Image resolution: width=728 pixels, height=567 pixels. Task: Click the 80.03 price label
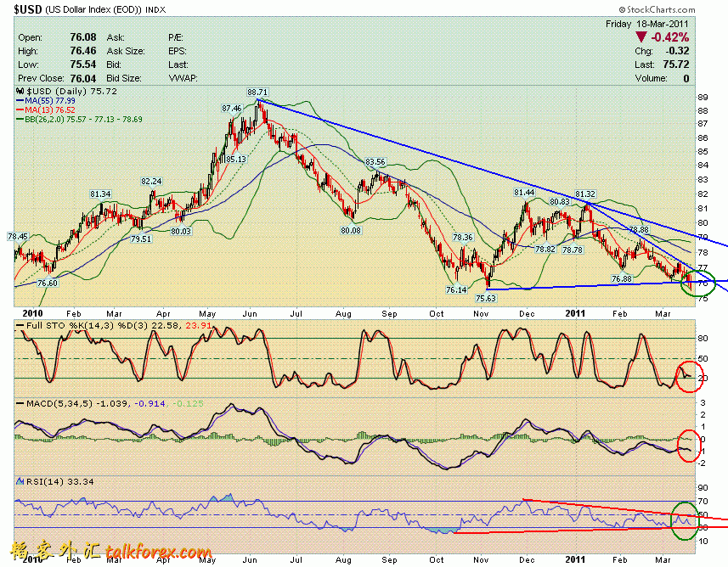coord(181,231)
